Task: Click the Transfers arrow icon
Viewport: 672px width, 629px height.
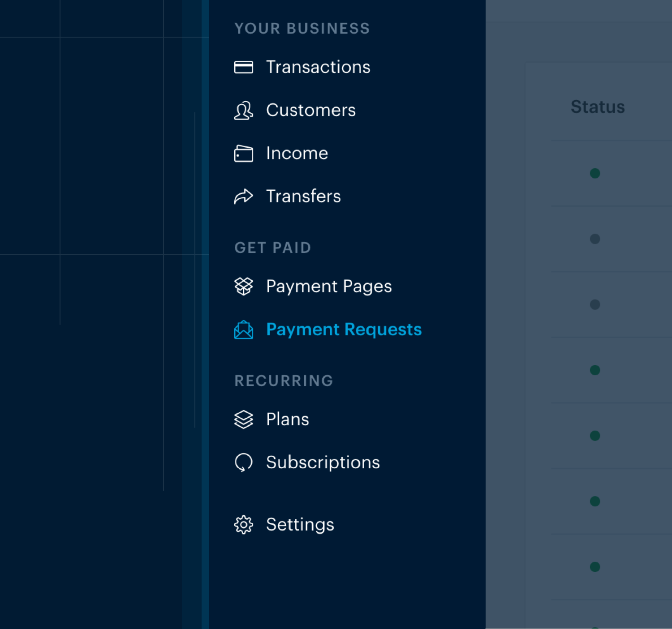Action: 242,196
